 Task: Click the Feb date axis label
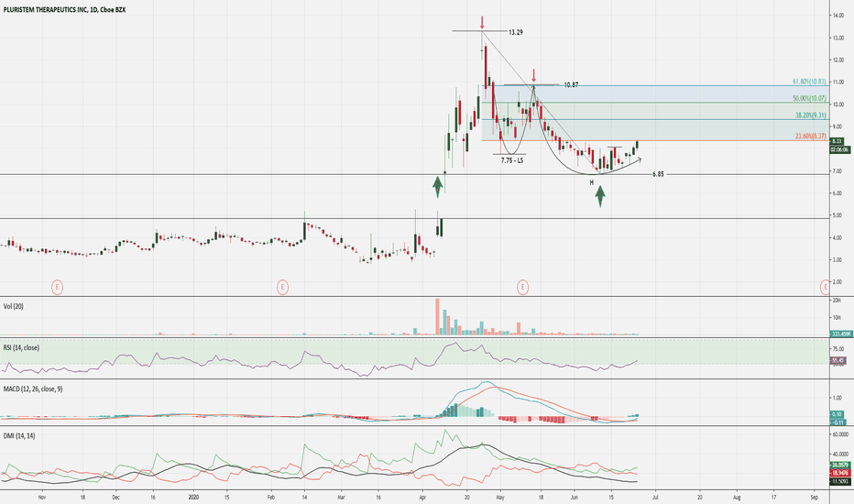[x=271, y=497]
